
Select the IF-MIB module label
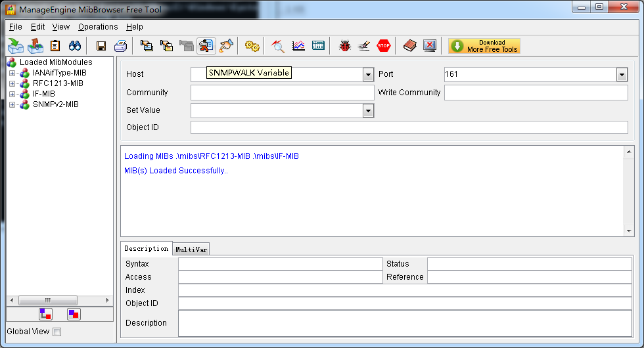point(43,94)
